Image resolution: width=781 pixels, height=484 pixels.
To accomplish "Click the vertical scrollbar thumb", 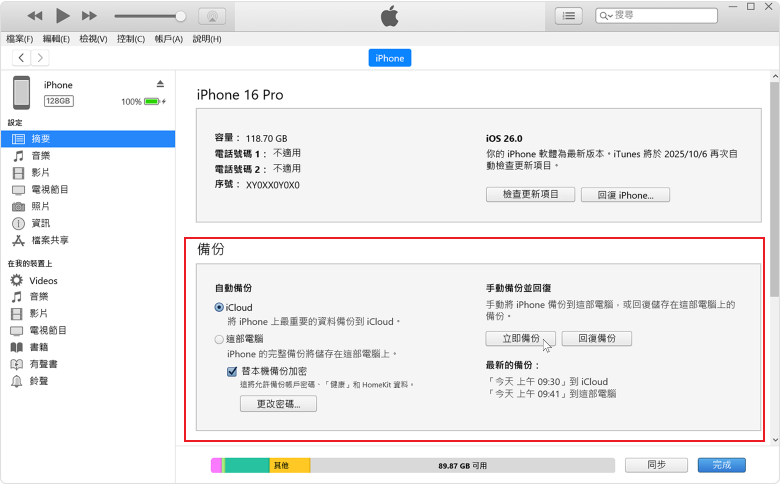I will (x=774, y=189).
